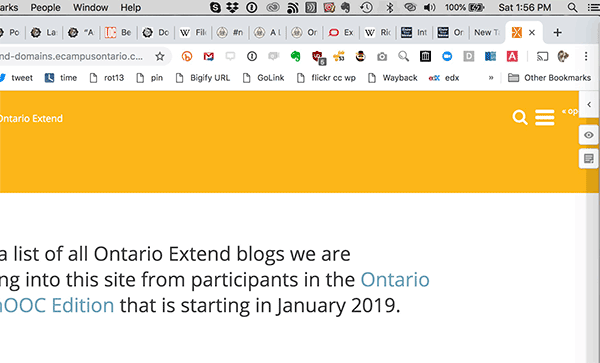
Task: Open the Cast media icon
Action: (542, 57)
